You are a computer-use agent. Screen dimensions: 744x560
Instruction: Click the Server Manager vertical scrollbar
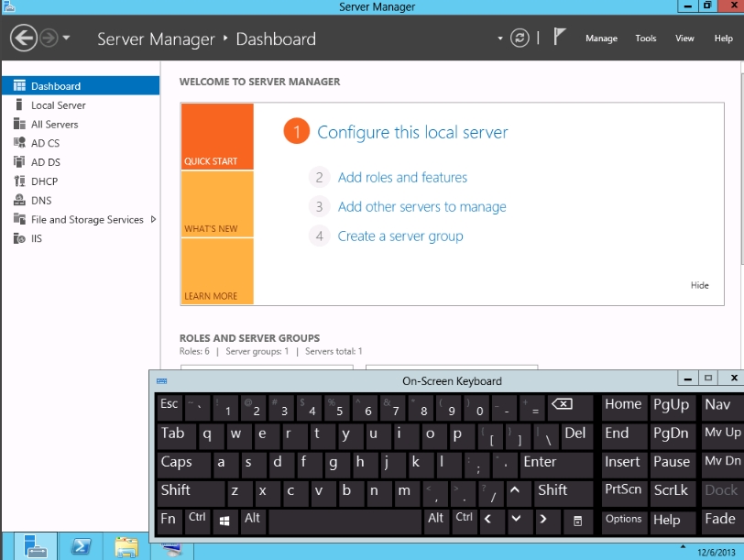tap(741, 169)
